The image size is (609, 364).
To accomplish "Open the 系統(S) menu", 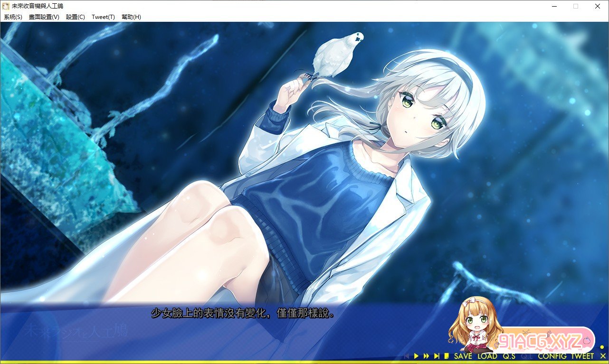I will coord(13,17).
